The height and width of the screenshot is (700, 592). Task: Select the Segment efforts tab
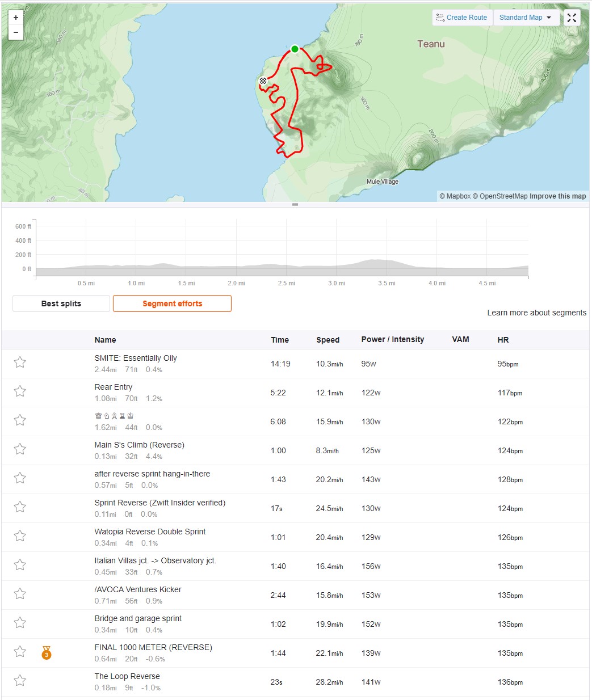(x=172, y=303)
